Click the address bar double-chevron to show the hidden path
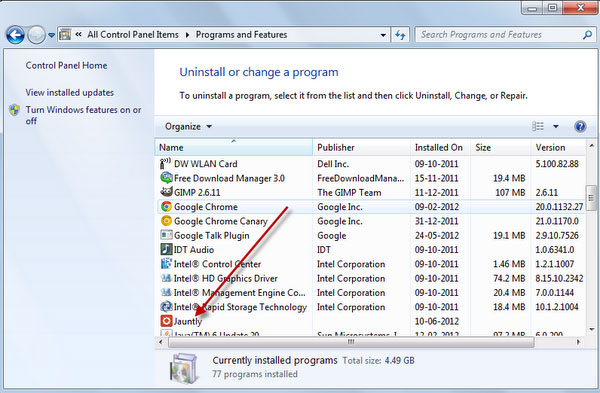The height and width of the screenshot is (393, 600). 78,34
